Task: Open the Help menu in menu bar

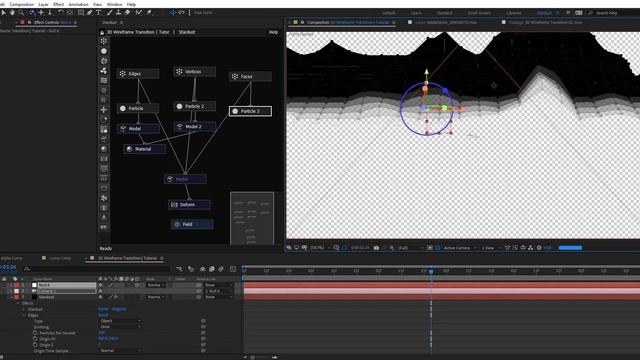Action: [x=131, y=4]
